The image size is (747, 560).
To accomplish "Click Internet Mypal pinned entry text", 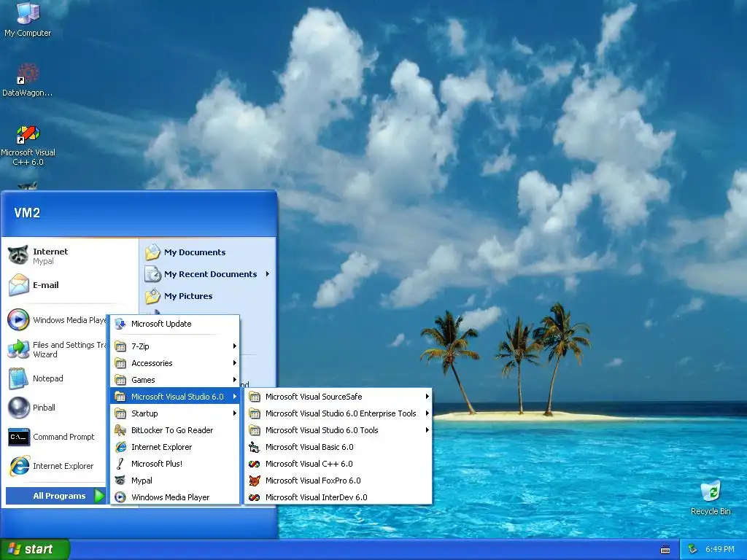I will tap(50, 256).
